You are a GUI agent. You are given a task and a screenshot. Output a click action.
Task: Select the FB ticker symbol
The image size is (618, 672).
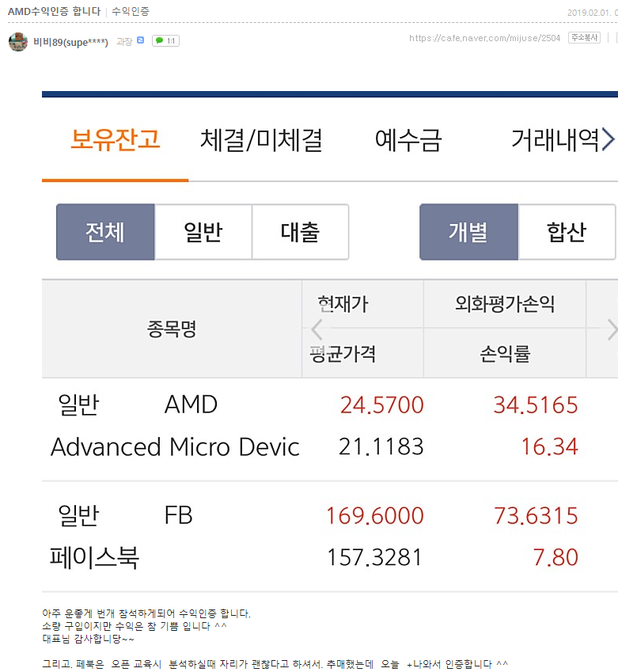178,515
